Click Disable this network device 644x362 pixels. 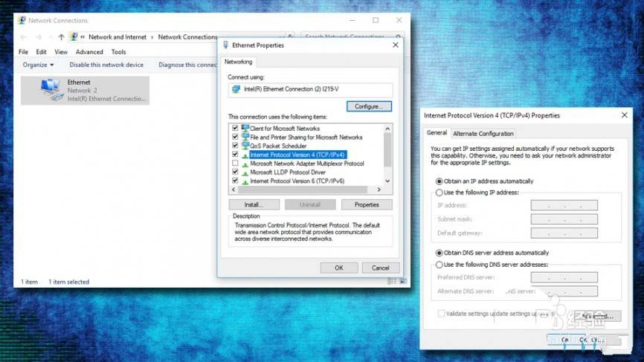pos(106,65)
